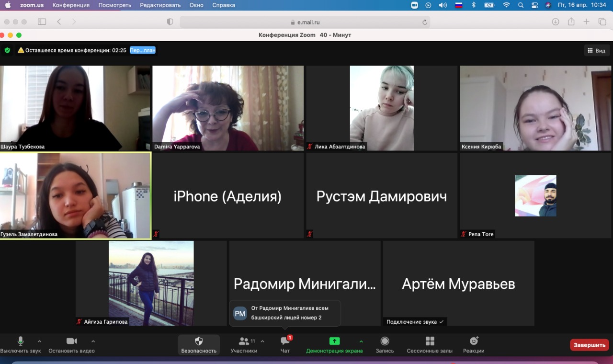Open the Конференция menu in menu bar
This screenshot has height=364, width=613.
pyautogui.click(x=71, y=5)
